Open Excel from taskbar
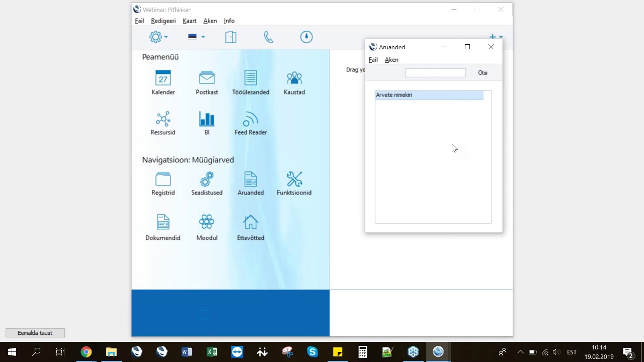644x362 pixels. click(x=212, y=352)
